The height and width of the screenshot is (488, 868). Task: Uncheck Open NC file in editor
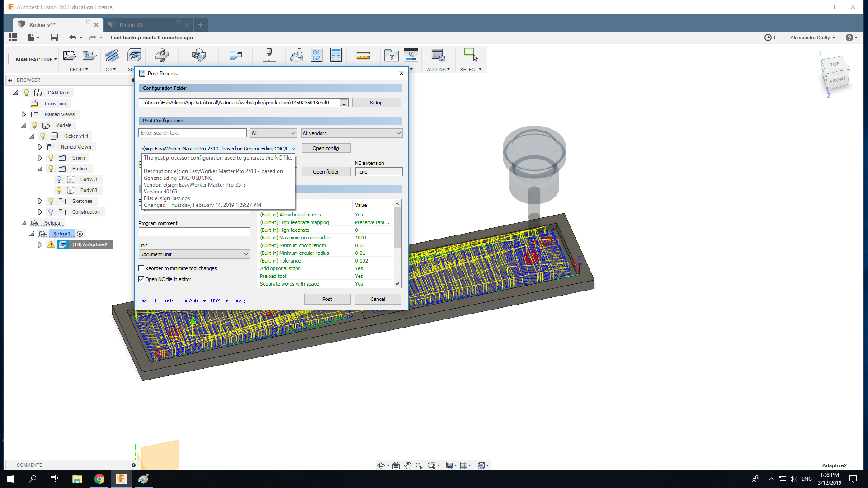click(142, 279)
